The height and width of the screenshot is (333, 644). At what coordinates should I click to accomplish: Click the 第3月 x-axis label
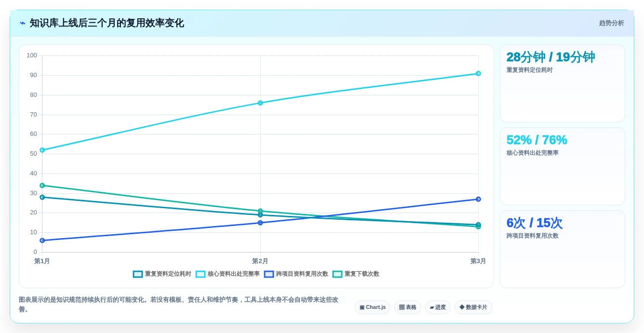pyautogui.click(x=478, y=261)
